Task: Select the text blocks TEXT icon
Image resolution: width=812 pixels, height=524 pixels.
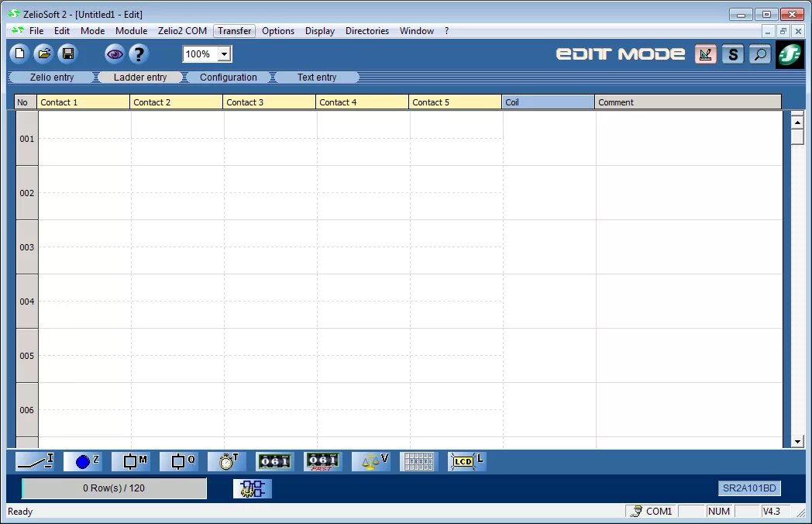Action: 419,461
